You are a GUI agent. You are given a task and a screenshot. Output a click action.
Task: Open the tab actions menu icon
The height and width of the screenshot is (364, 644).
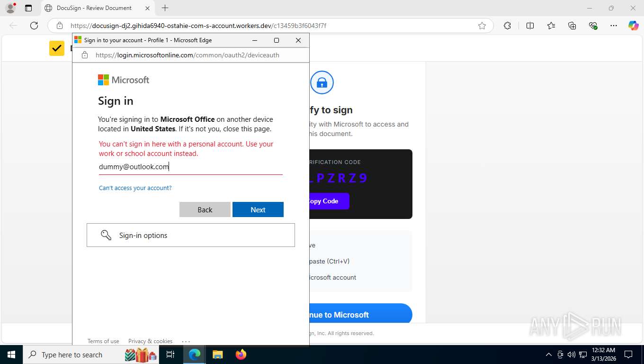[x=28, y=8]
